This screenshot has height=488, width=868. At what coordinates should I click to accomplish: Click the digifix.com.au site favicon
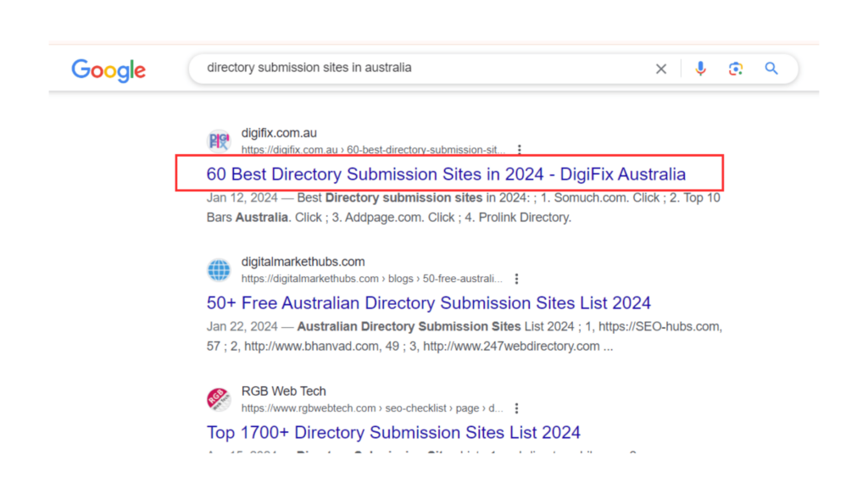tap(220, 141)
